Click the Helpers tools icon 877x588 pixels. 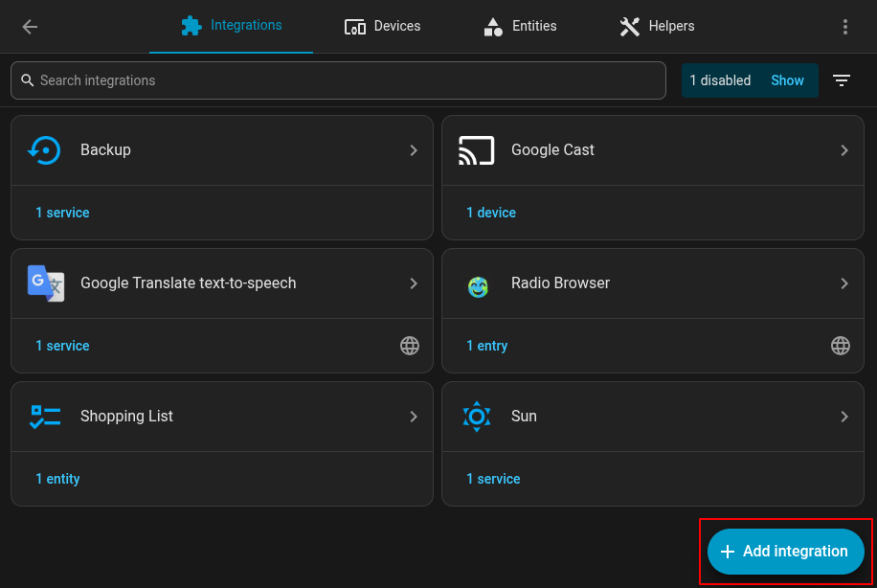click(630, 26)
